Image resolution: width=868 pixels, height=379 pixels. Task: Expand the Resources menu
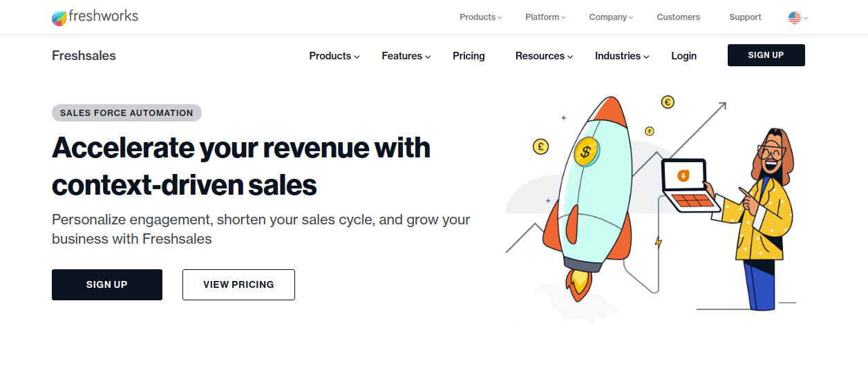click(x=545, y=56)
